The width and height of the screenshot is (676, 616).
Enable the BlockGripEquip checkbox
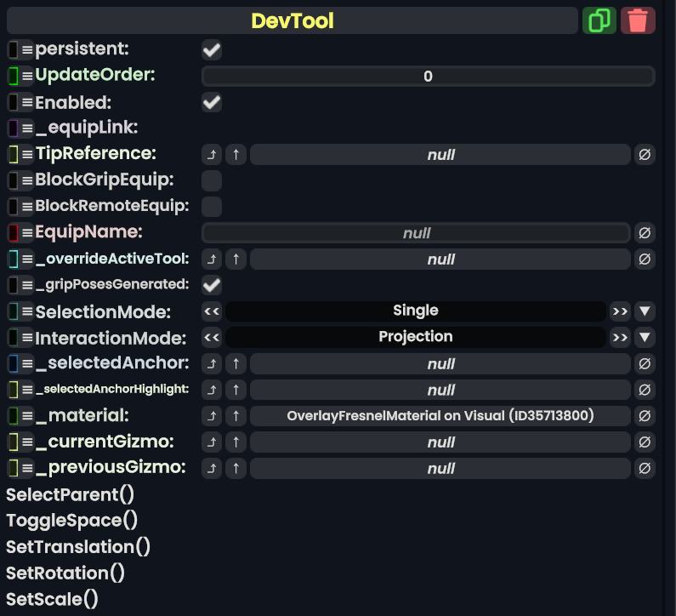tap(212, 180)
